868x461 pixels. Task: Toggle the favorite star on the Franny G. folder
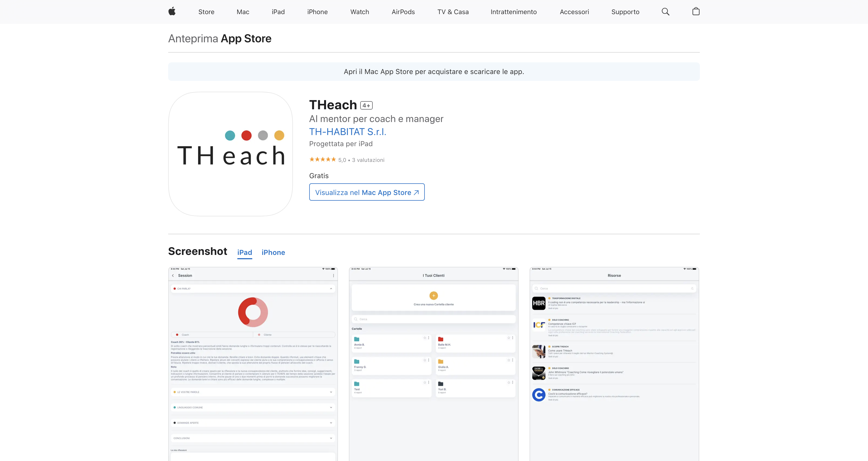point(425,360)
